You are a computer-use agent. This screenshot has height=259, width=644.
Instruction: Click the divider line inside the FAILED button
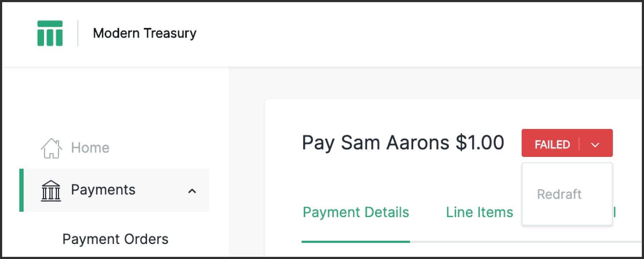pos(579,144)
